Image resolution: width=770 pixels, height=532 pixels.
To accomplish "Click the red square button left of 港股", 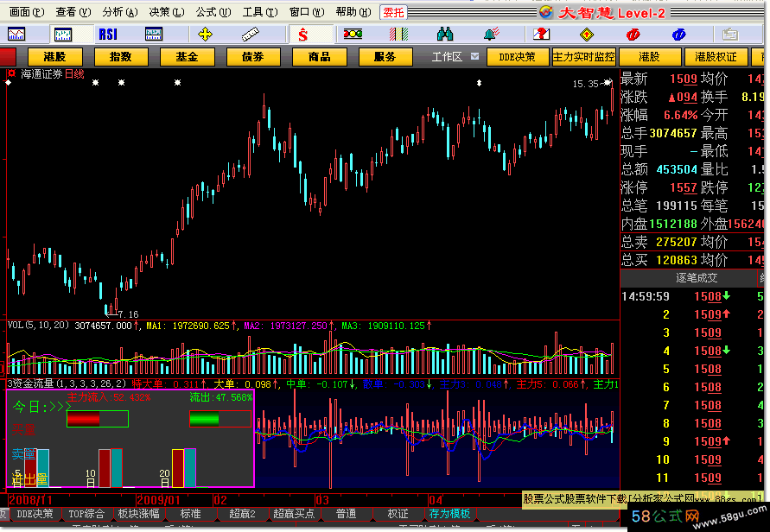I will click(x=8, y=57).
